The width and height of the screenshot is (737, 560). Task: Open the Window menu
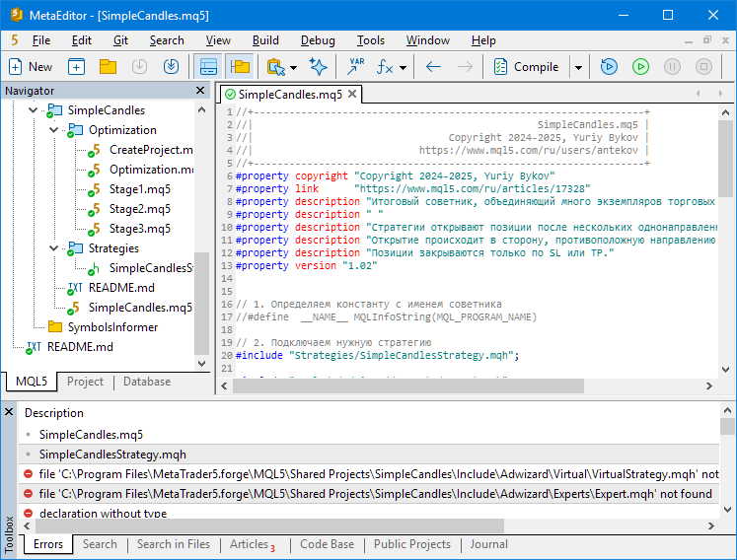coord(428,40)
